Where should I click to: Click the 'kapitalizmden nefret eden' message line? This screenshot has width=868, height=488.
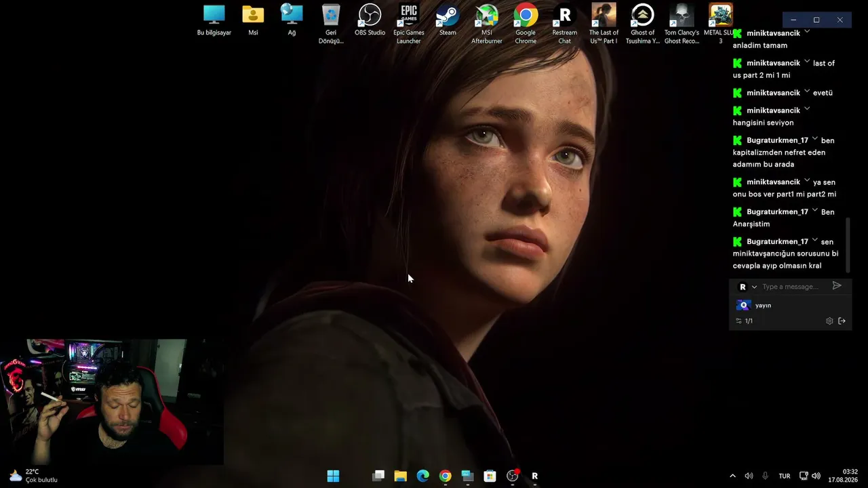pyautogui.click(x=779, y=152)
